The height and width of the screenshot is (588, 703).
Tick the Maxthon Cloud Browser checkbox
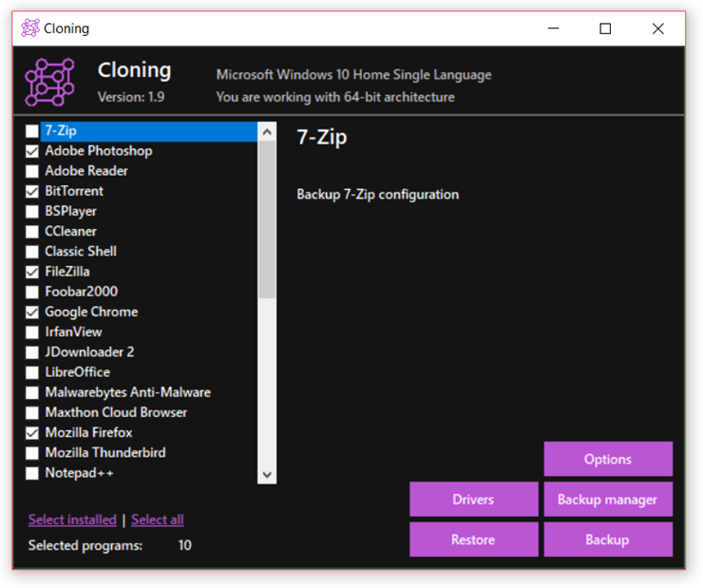[x=32, y=413]
